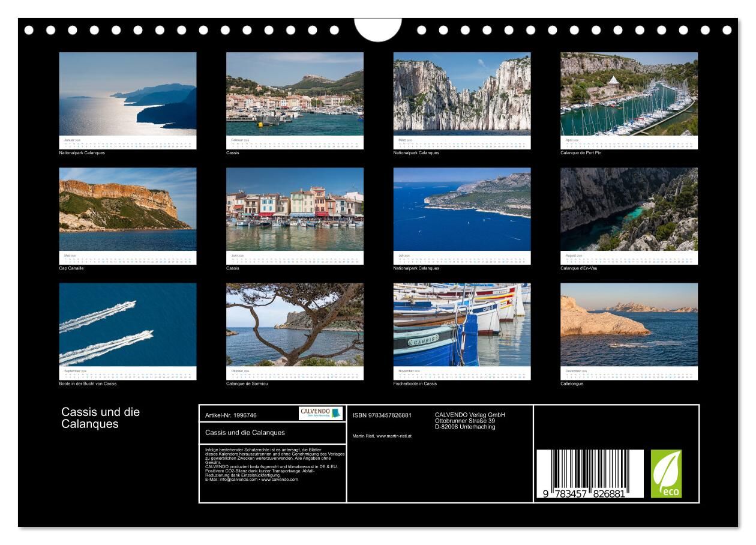Click the Artikel-Nr. 1996746 label
This screenshot has width=756, height=545.
pos(231,415)
